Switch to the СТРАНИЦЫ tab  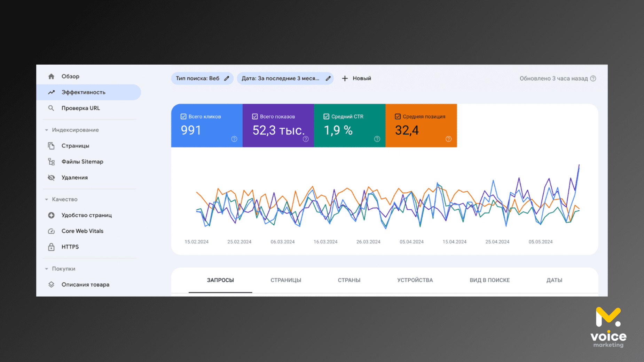coord(286,280)
